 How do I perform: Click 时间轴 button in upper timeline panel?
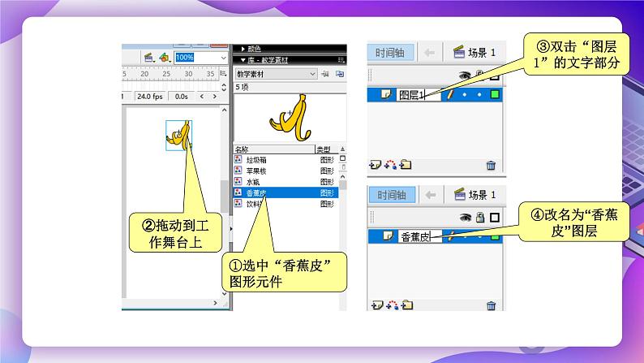coord(390,53)
